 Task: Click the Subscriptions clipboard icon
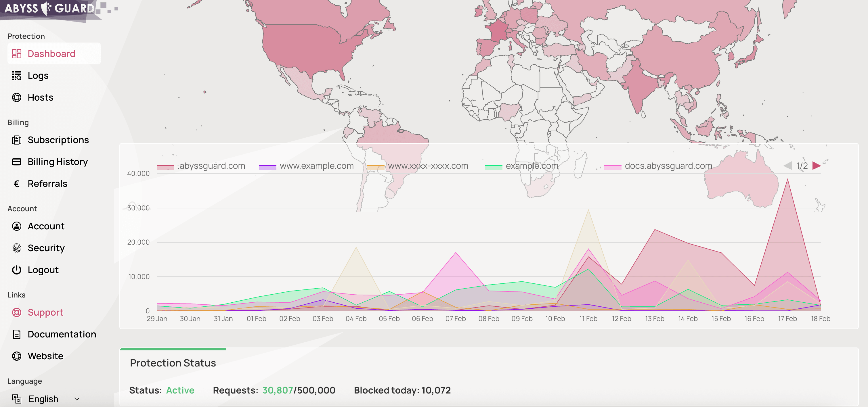(16, 140)
